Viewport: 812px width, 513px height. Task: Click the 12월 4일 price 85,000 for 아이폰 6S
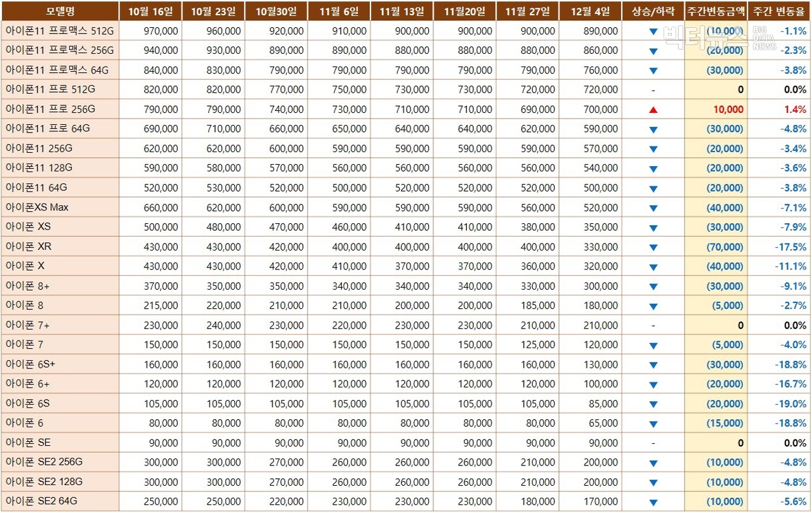click(603, 404)
